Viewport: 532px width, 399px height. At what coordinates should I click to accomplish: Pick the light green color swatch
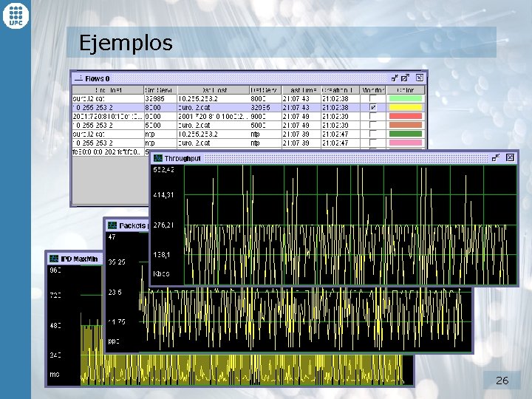pyautogui.click(x=406, y=99)
